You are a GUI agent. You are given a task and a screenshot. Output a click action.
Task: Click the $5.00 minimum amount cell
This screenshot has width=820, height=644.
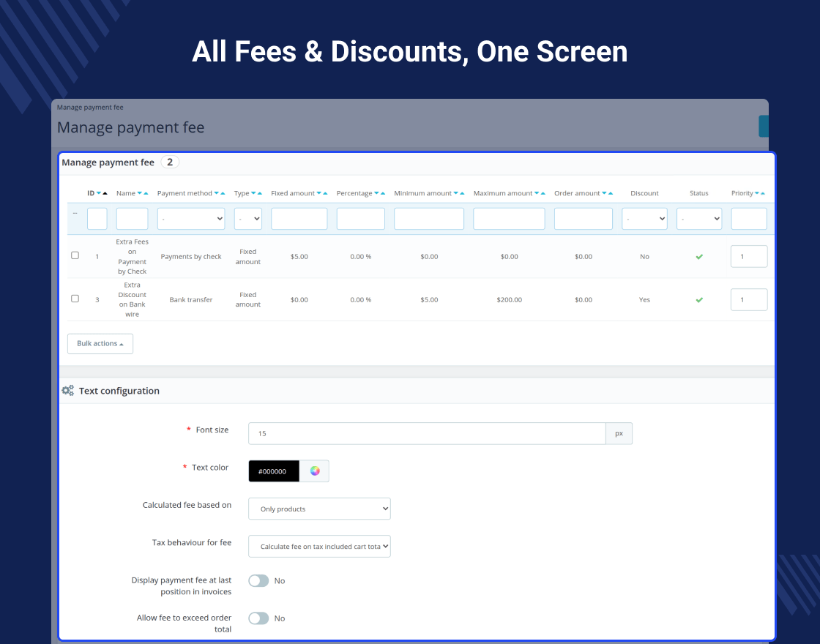(429, 300)
